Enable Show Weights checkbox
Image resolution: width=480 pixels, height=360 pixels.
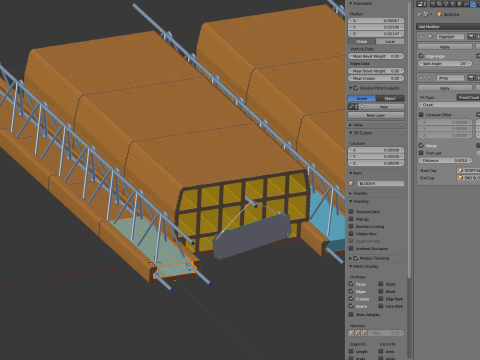(351, 314)
